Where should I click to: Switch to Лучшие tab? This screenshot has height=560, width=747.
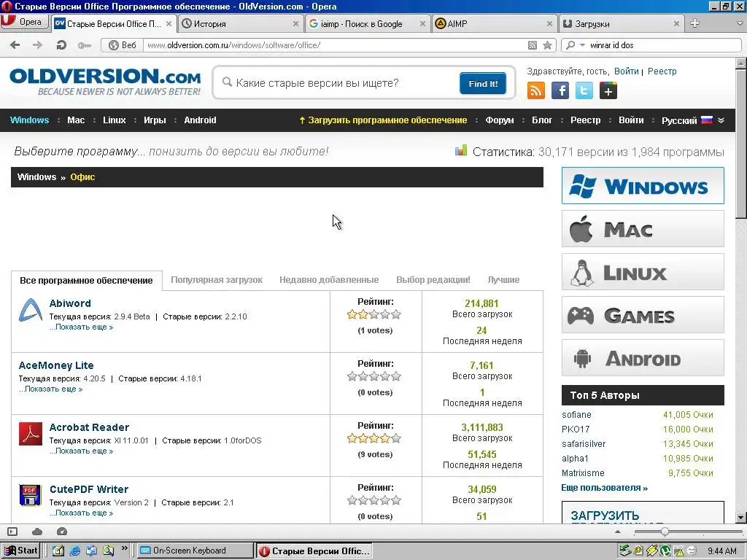click(503, 280)
